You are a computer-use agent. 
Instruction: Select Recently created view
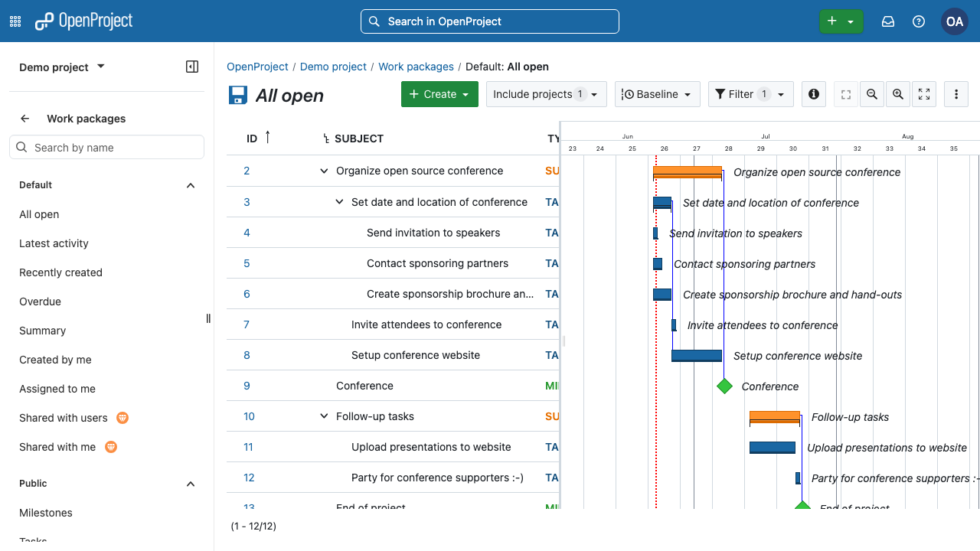tap(60, 272)
